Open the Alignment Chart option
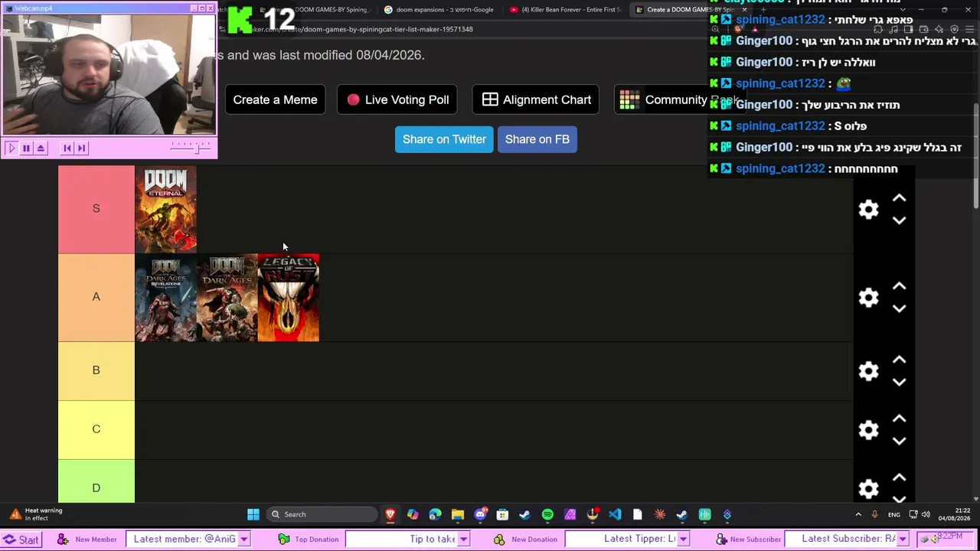Image resolution: width=980 pixels, height=551 pixels. coord(536,99)
